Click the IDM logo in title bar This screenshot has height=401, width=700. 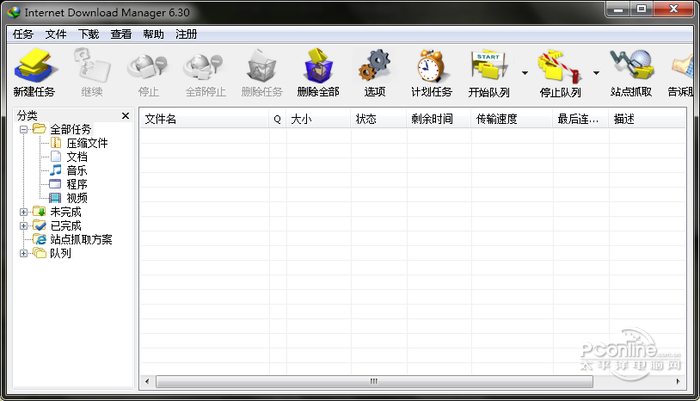[x=14, y=12]
